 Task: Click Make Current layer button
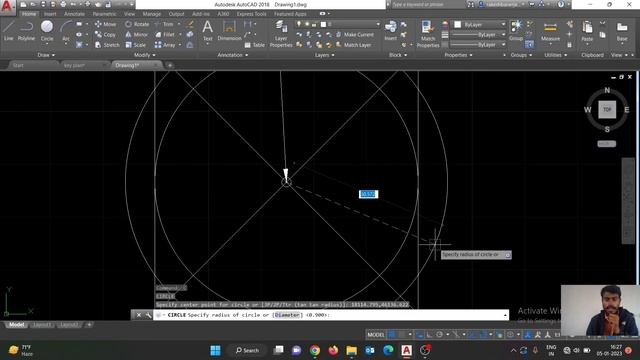tap(355, 35)
